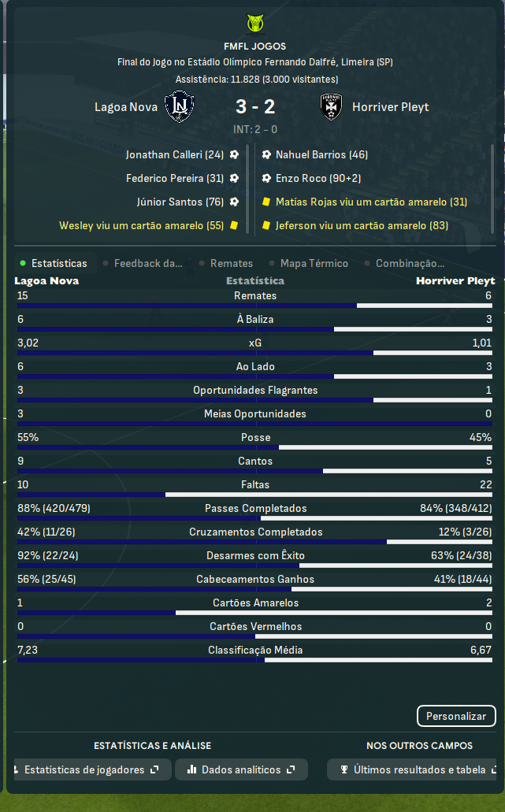Click the goal ball icon beside Jonathan Calleri
Screen dimensions: 505x812
[x=234, y=155]
